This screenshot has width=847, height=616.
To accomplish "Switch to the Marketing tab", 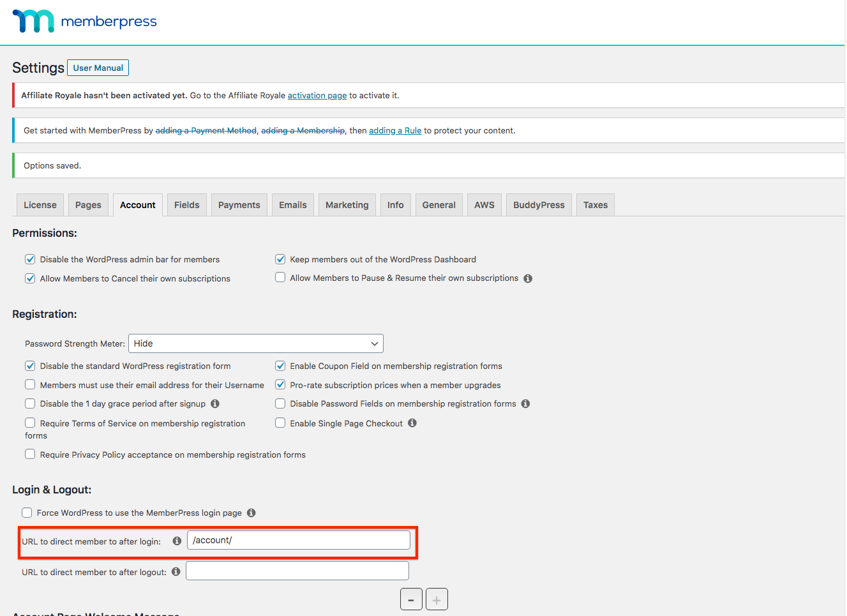I will [347, 205].
